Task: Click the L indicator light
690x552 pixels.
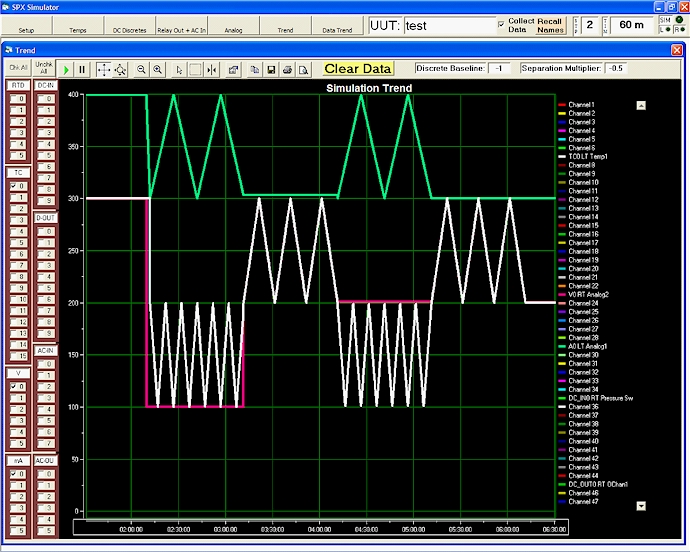Action: click(668, 29)
